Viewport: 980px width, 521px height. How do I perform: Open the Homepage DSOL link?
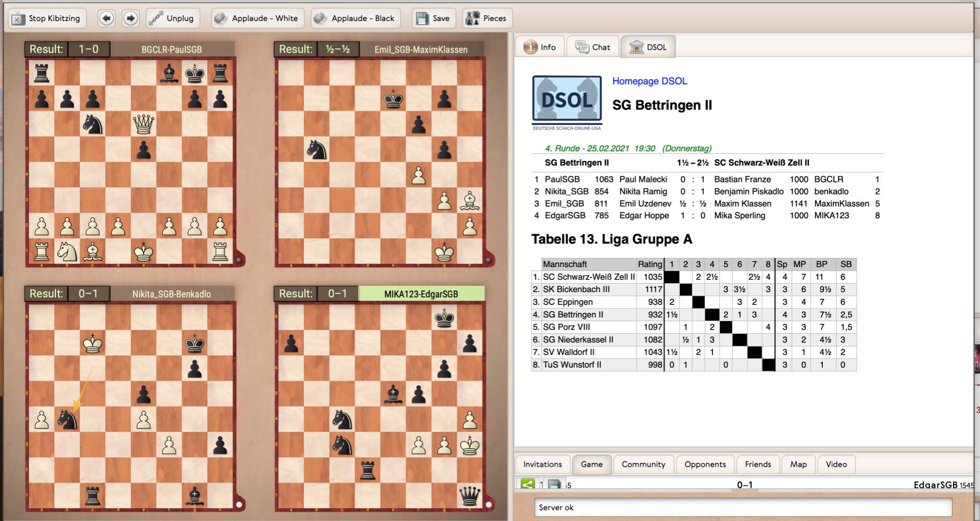[649, 81]
